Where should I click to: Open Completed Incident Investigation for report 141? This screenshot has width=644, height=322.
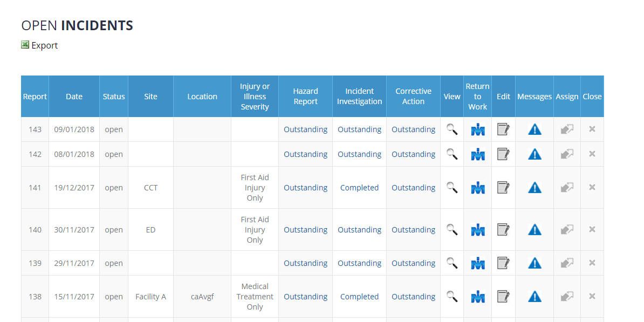pyautogui.click(x=359, y=187)
